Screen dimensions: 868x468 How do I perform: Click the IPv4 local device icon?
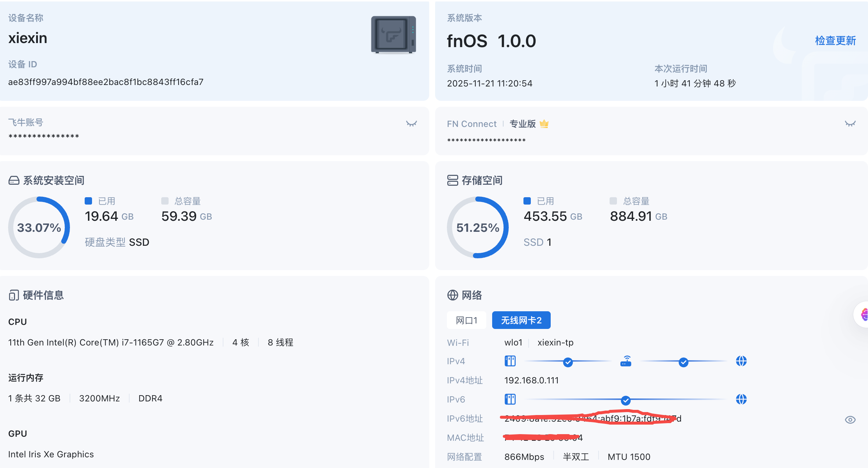click(x=510, y=361)
